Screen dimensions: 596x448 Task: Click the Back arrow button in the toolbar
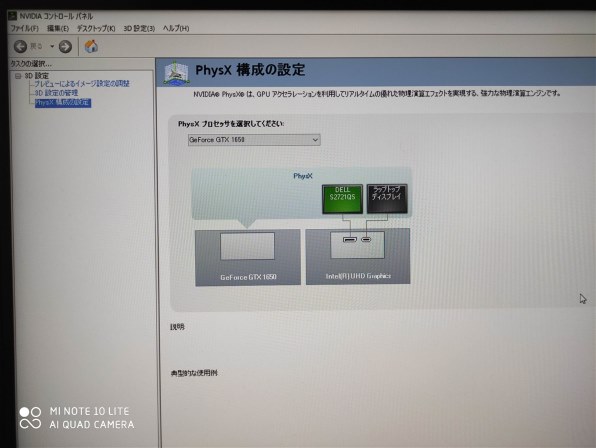(x=21, y=47)
